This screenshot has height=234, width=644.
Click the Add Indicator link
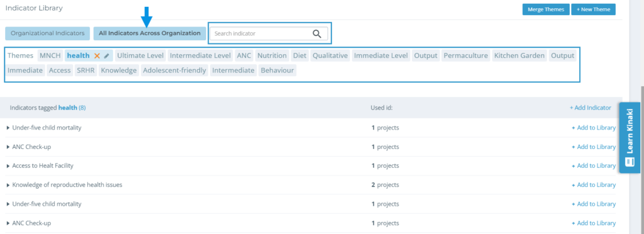click(x=590, y=108)
